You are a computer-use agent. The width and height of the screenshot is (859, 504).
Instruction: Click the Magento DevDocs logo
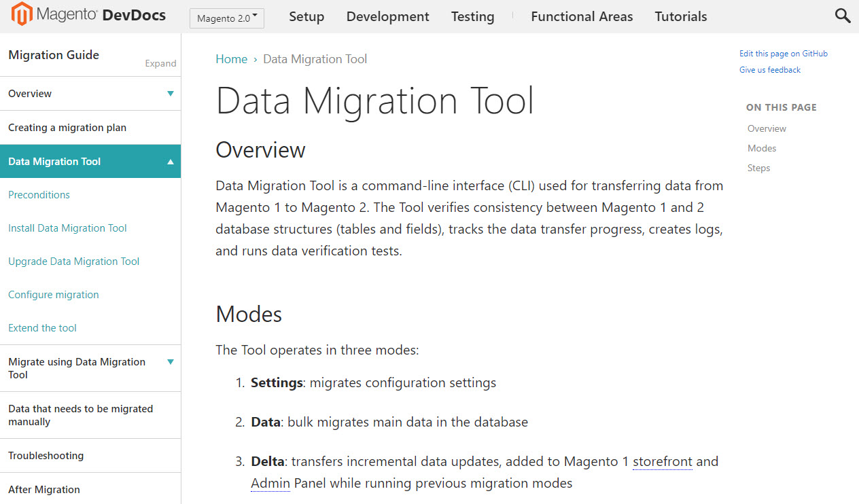[89, 15]
